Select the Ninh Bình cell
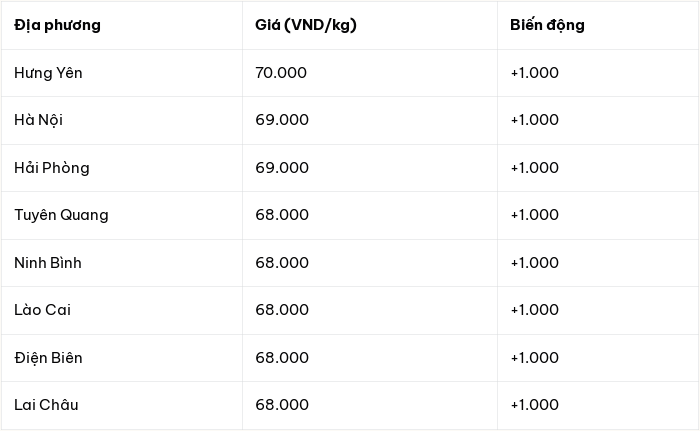 click(48, 263)
